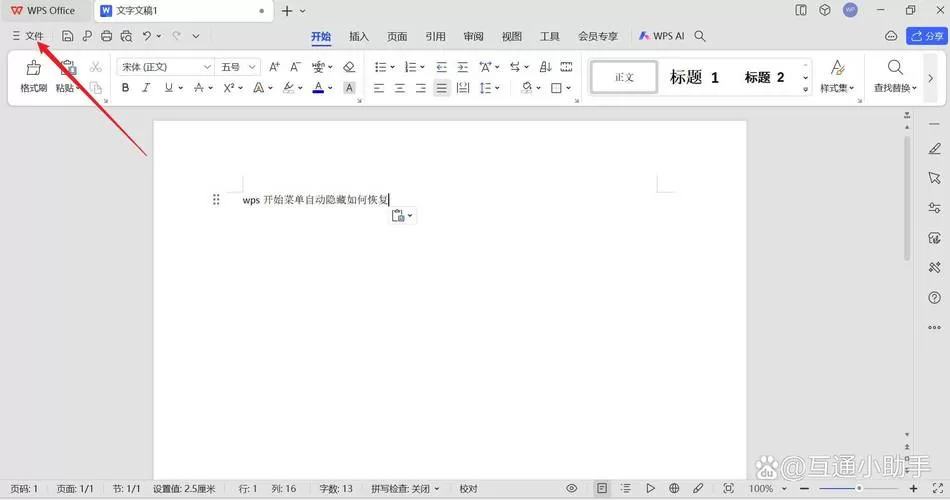This screenshot has height=500, width=950.
Task: Decrease font size with A- icon
Action: click(296, 67)
